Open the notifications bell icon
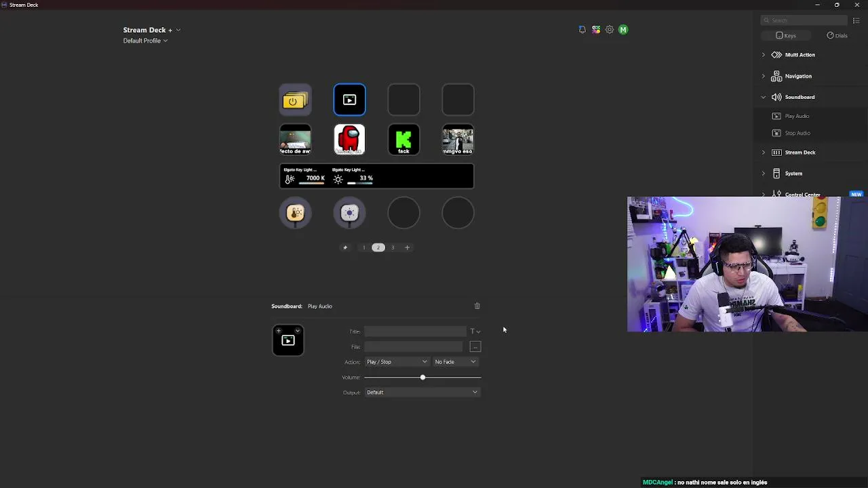Screen dimensions: 868x488 (x=582, y=30)
